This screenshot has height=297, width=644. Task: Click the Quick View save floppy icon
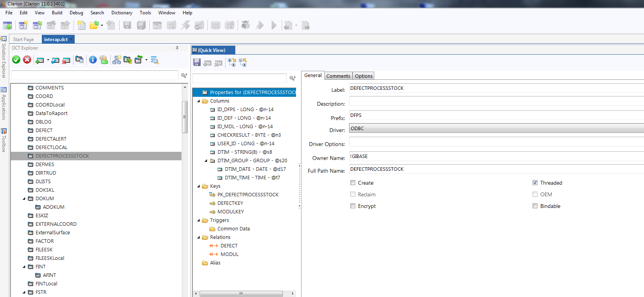point(197,62)
